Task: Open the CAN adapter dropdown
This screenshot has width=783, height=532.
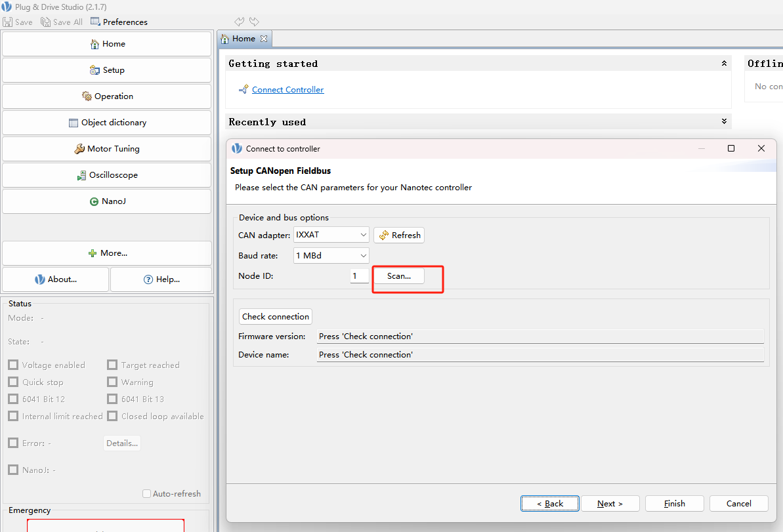Action: click(331, 235)
